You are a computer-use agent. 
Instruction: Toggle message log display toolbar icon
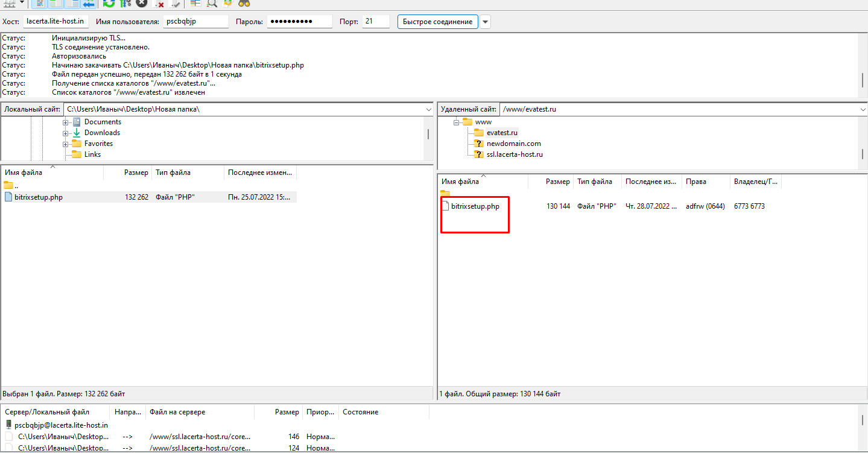click(x=39, y=3)
